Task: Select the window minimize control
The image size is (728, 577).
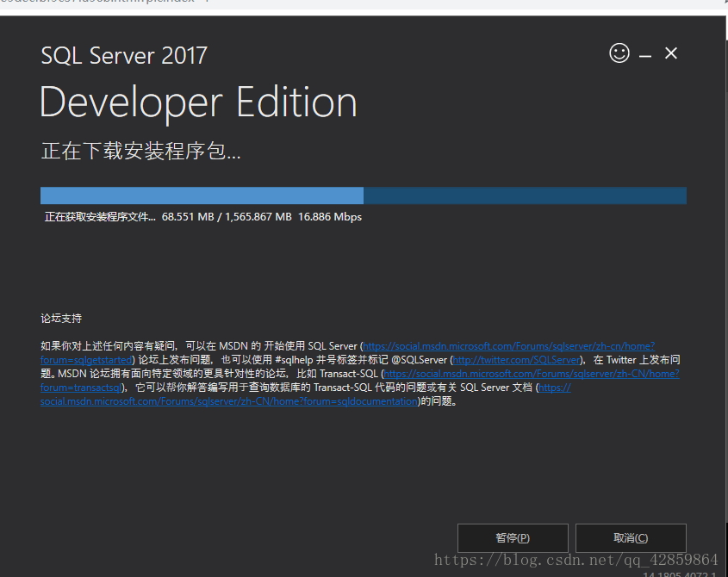Action: (x=644, y=53)
